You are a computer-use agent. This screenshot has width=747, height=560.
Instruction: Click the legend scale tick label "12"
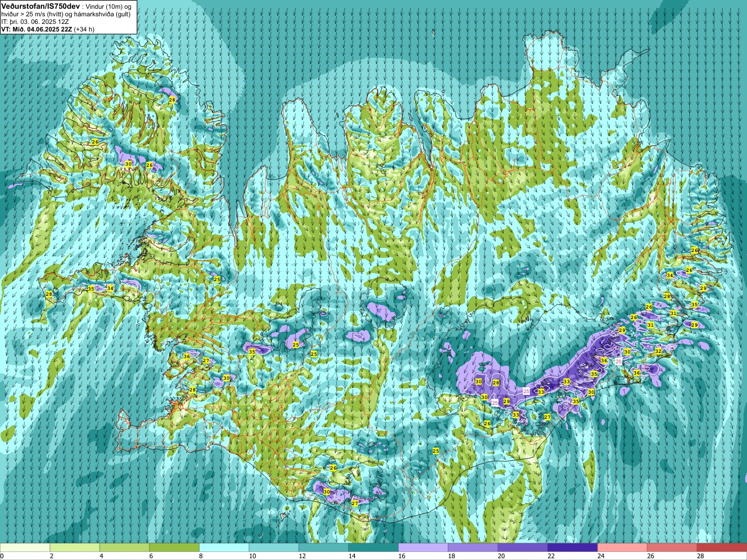[302, 556]
